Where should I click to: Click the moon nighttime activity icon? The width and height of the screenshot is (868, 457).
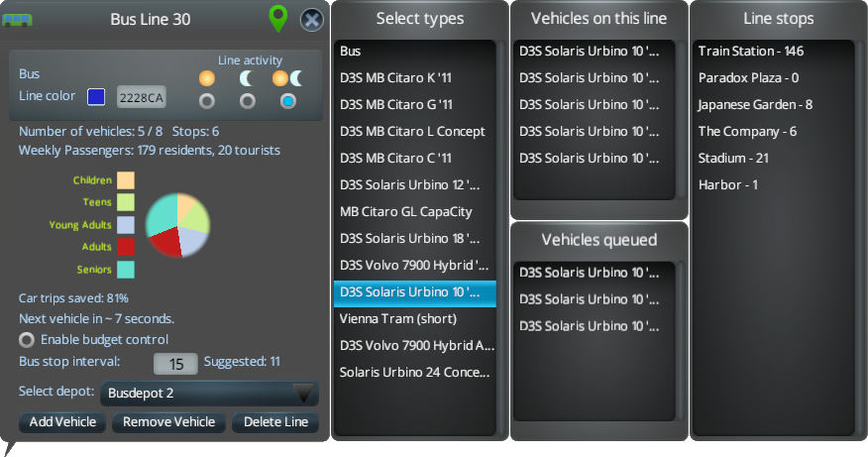click(247, 77)
